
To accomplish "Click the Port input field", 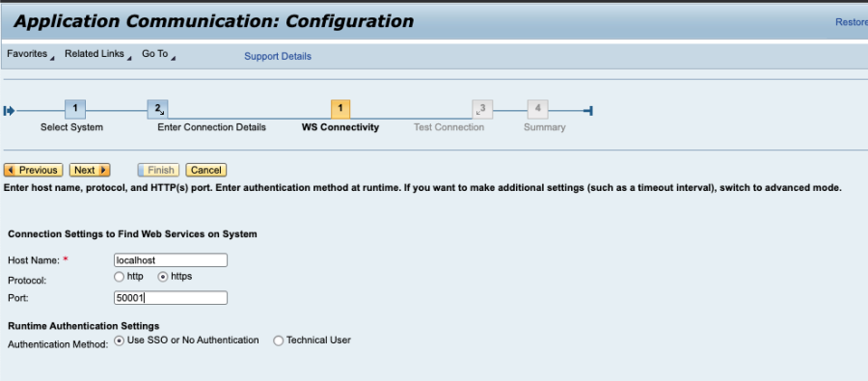I will tap(171, 298).
